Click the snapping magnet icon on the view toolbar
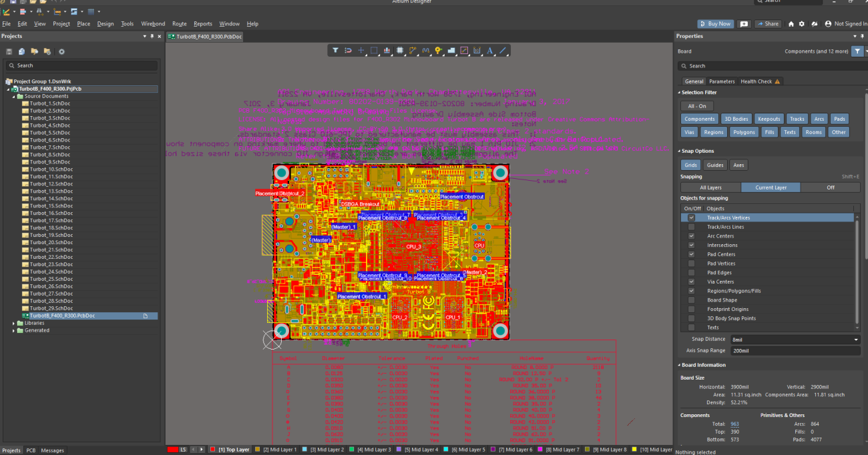 (348, 50)
